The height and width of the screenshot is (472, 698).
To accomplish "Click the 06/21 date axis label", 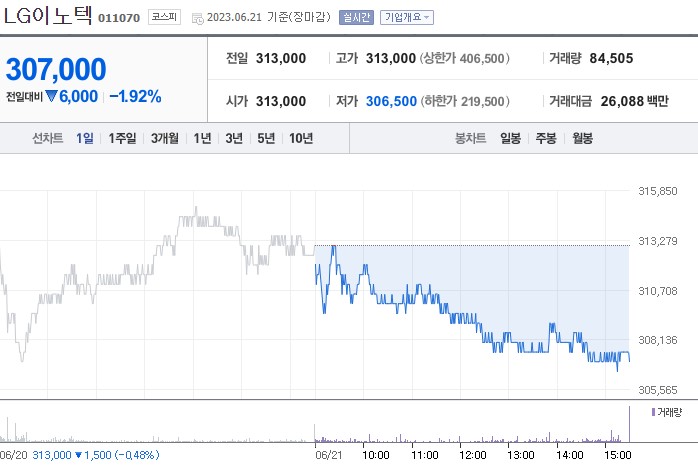I will coord(329,455).
